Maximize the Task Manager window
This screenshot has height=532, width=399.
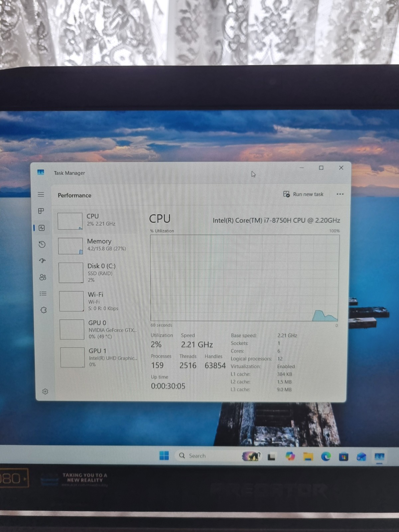click(x=321, y=168)
